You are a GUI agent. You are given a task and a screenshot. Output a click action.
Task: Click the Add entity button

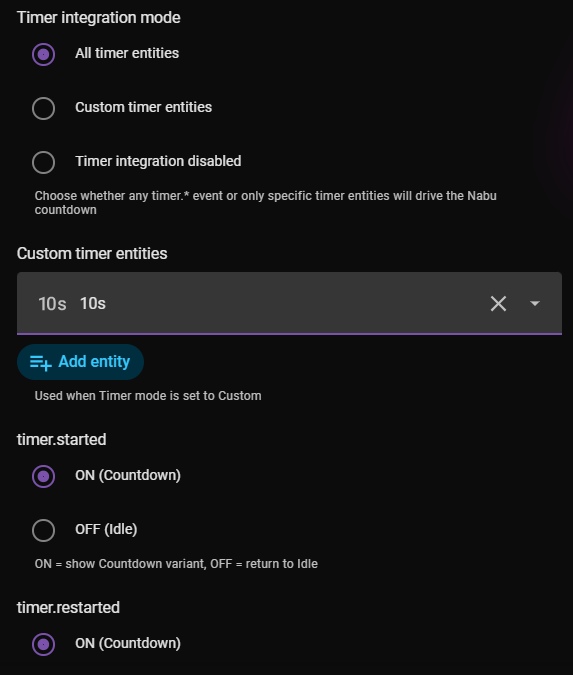80,362
